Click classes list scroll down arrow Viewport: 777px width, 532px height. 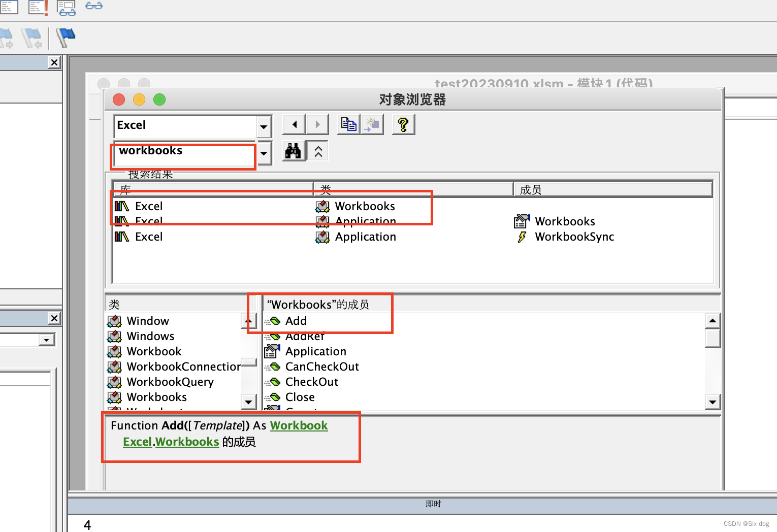point(248,402)
